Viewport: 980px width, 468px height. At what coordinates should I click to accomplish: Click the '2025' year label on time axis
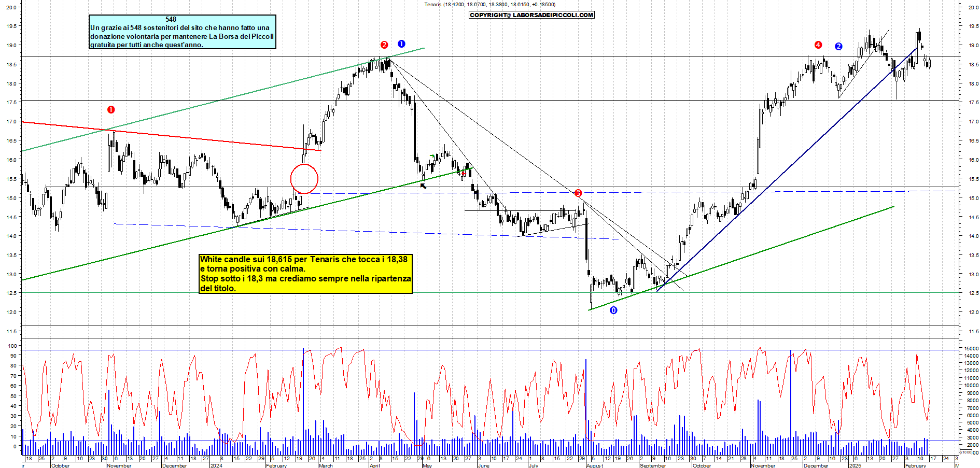click(855, 465)
